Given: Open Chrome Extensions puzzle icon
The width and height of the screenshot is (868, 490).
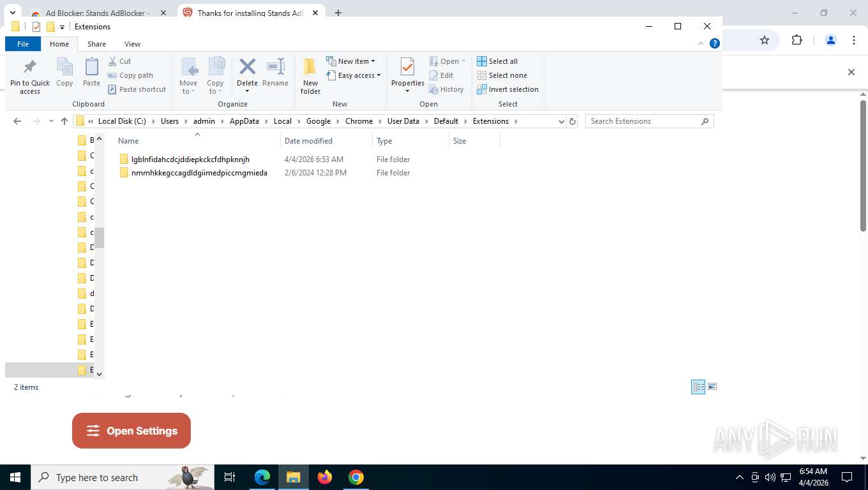Looking at the screenshot, I should point(797,40).
